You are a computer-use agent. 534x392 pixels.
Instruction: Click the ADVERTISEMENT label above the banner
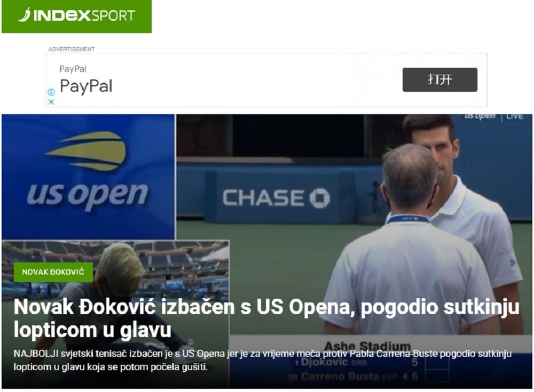pyautogui.click(x=72, y=50)
